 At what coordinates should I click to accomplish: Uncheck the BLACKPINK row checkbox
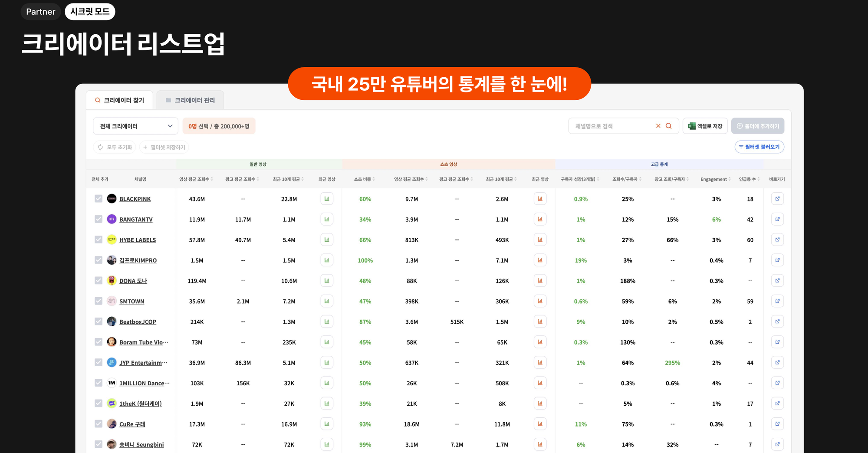click(98, 199)
